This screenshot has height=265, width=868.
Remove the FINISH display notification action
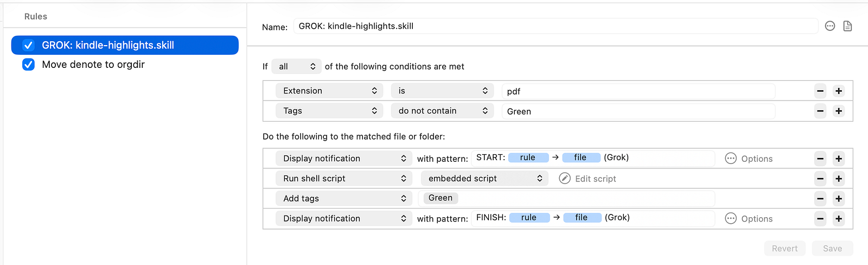[x=820, y=219]
